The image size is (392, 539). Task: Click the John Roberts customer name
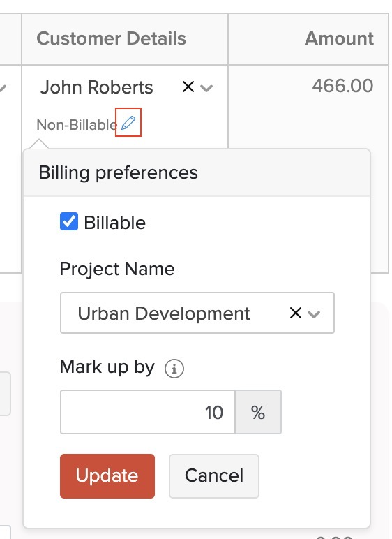[x=96, y=87]
